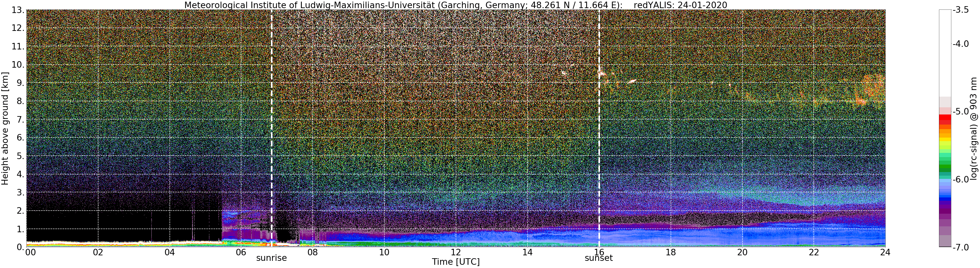Image resolution: width=980 pixels, height=268 pixels.
Task: Click the colorbar tick label '-3.5'
Action: pos(961,10)
